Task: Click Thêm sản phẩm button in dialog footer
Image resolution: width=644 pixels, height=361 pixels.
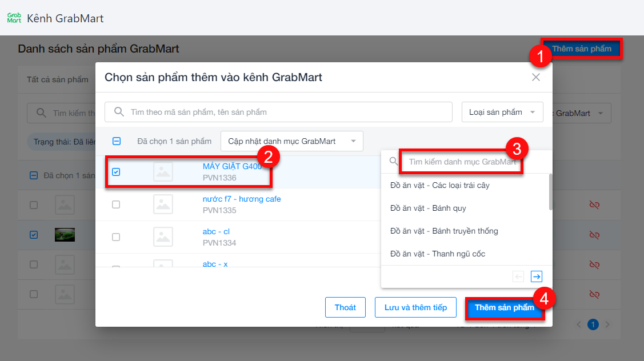Action: 505,308
